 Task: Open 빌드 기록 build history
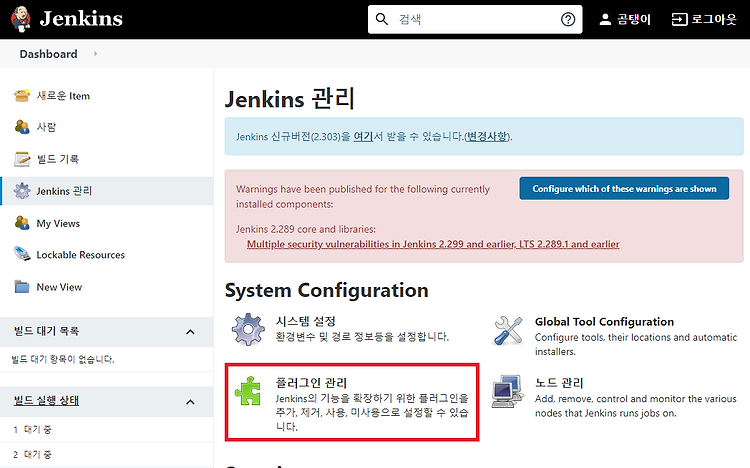click(x=58, y=159)
